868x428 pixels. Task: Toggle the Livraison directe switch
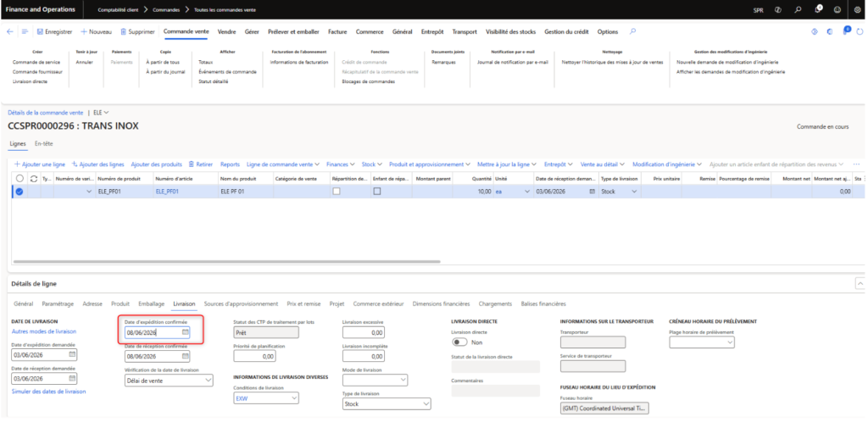point(460,342)
